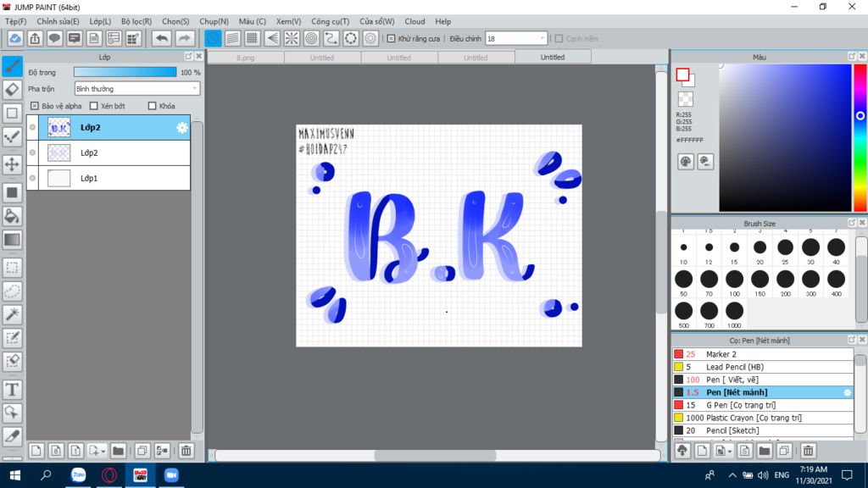Select the Marker 2 brush

[x=763, y=354]
